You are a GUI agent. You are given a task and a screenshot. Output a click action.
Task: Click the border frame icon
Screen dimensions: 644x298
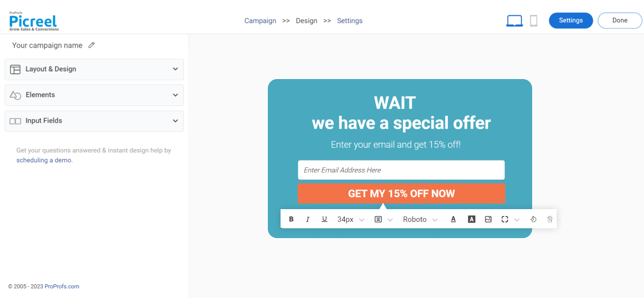(505, 219)
